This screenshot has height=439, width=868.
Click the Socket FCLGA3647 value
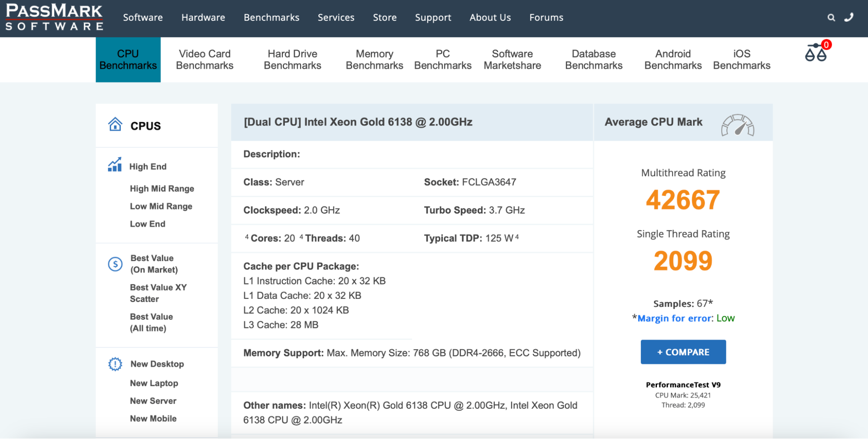click(x=489, y=182)
